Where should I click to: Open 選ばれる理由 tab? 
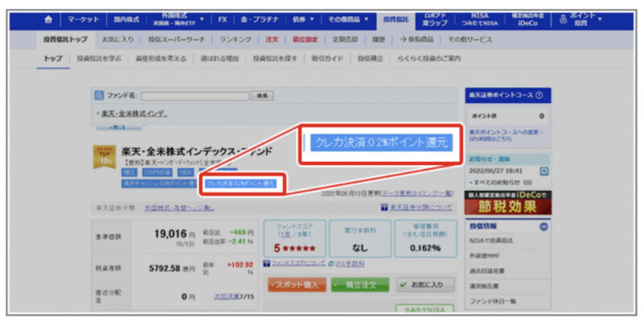point(219,59)
